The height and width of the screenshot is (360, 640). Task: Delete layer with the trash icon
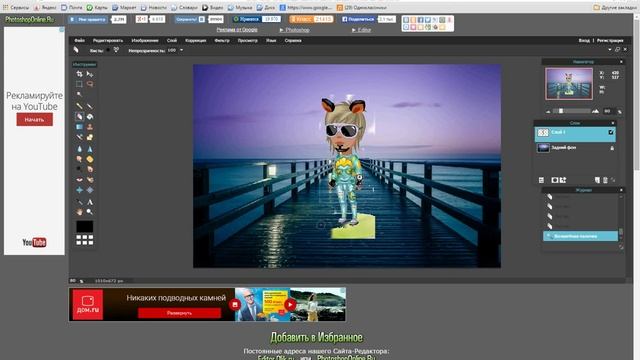pyautogui.click(x=605, y=180)
